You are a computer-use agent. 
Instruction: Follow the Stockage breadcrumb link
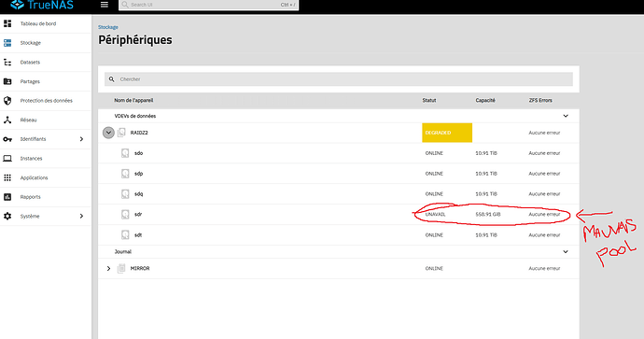pyautogui.click(x=108, y=27)
